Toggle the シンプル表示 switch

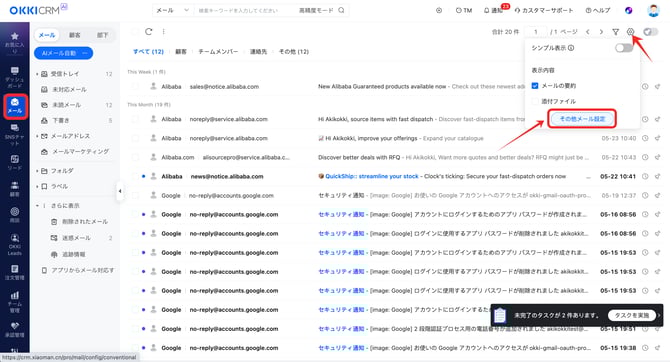[x=623, y=48]
